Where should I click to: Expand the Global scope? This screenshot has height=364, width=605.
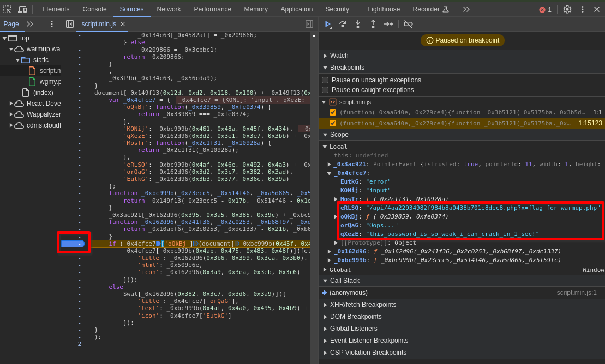point(325,270)
